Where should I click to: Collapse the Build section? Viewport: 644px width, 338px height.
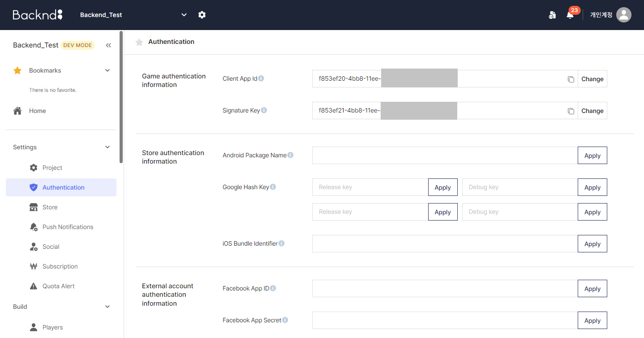(107, 307)
